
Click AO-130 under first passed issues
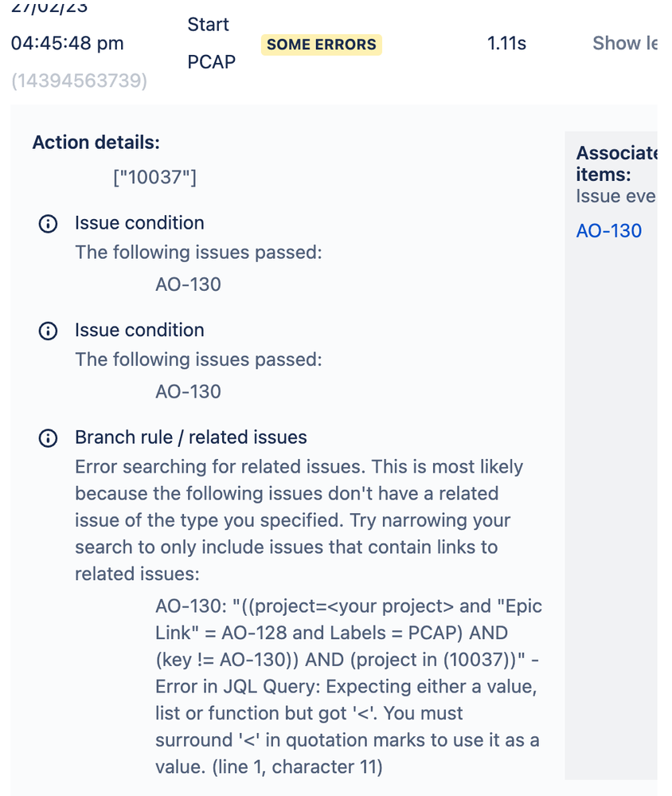188,284
